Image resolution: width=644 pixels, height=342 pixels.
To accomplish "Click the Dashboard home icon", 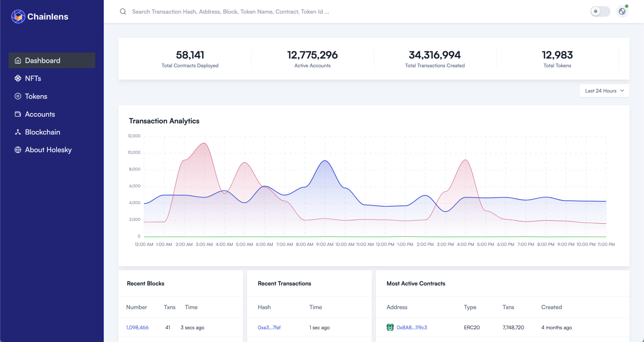I will coord(18,61).
